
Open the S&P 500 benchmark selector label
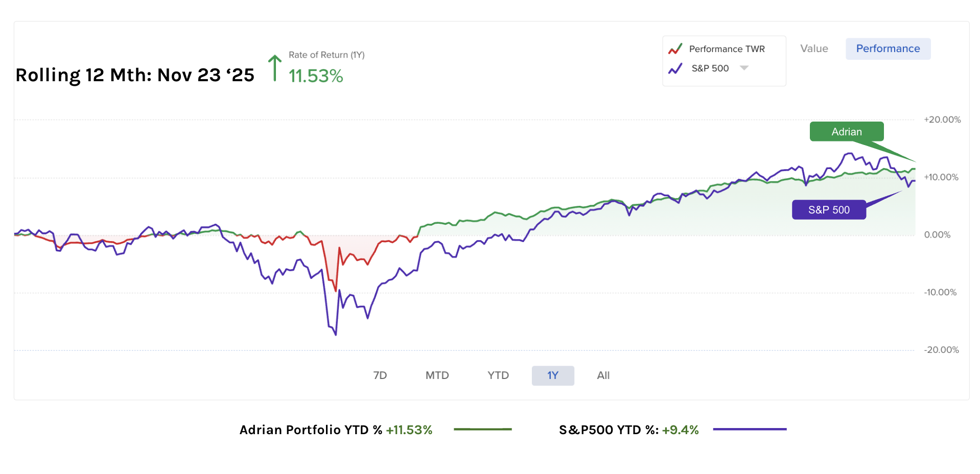click(710, 68)
